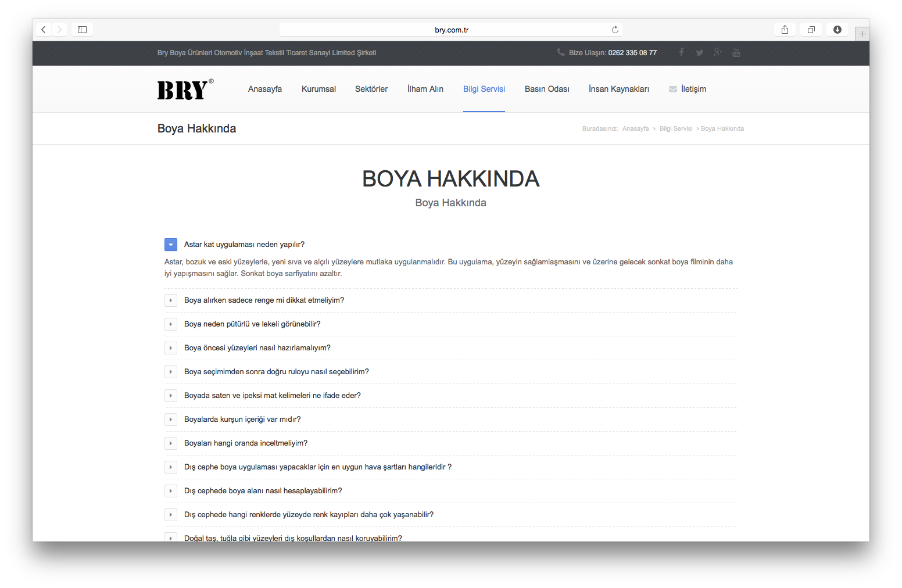
Task: Expand 'Dış cephe boya uygulaması yapacaklar' question
Action: 171,467
